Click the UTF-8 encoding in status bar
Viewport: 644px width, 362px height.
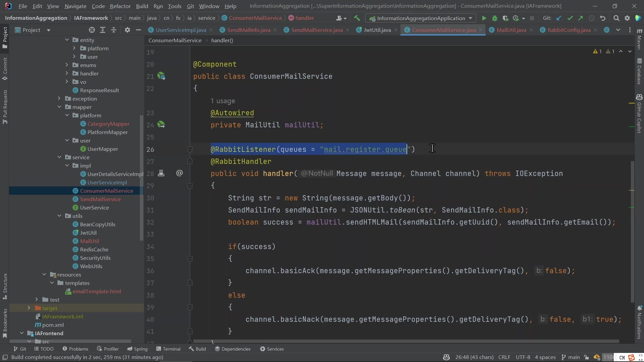523,357
